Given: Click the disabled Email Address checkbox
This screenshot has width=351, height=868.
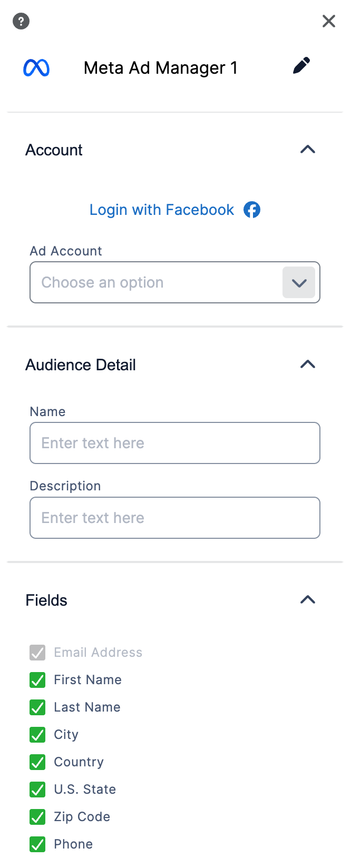Looking at the screenshot, I should click(37, 653).
